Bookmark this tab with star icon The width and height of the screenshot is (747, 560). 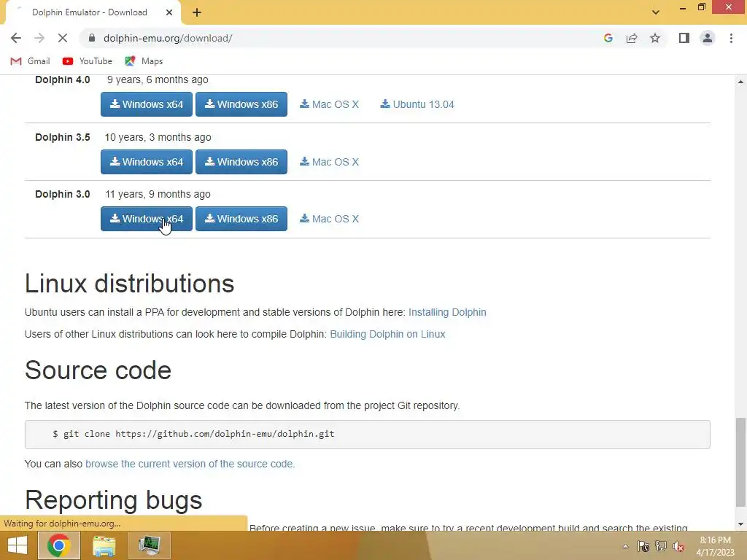point(655,38)
